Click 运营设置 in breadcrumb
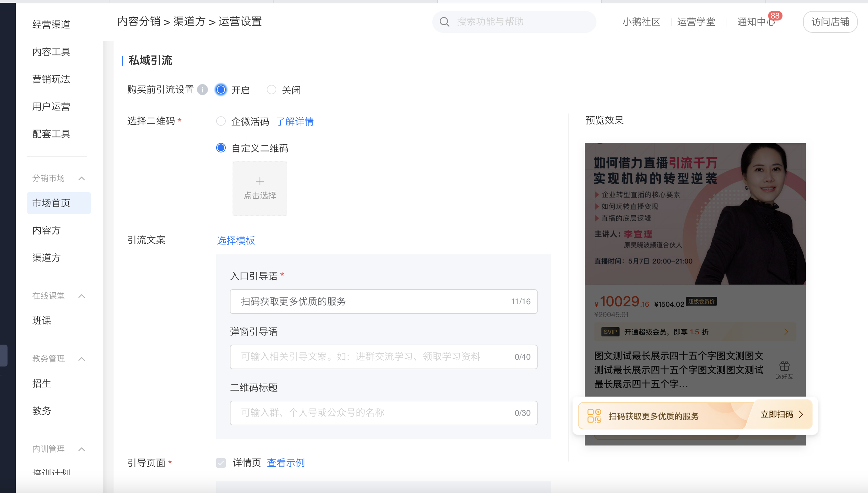 (x=240, y=22)
